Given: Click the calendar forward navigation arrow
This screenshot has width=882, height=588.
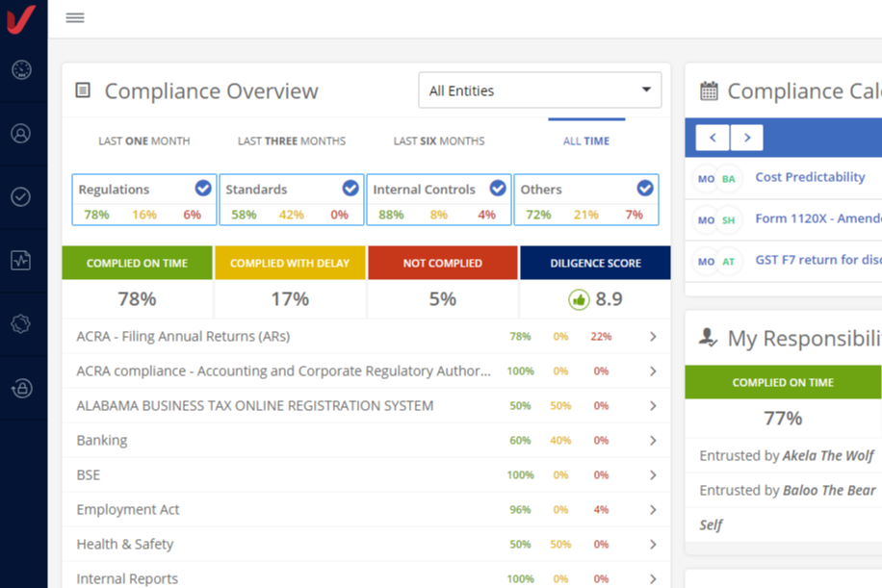Looking at the screenshot, I should point(747,138).
